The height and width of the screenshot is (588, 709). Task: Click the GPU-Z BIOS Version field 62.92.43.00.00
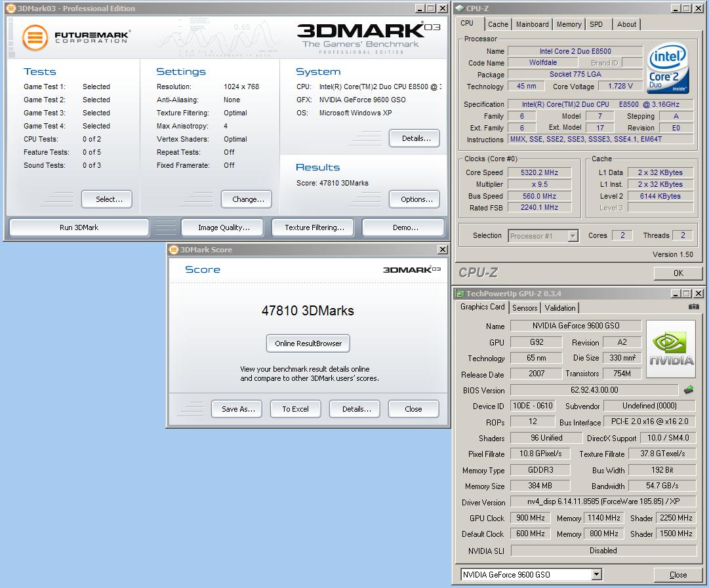click(x=594, y=389)
